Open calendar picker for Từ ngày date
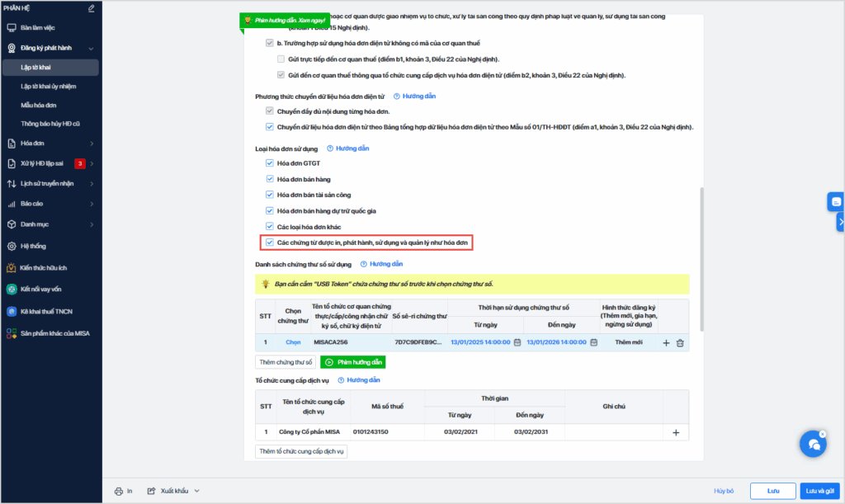The height and width of the screenshot is (504, 845). click(517, 342)
